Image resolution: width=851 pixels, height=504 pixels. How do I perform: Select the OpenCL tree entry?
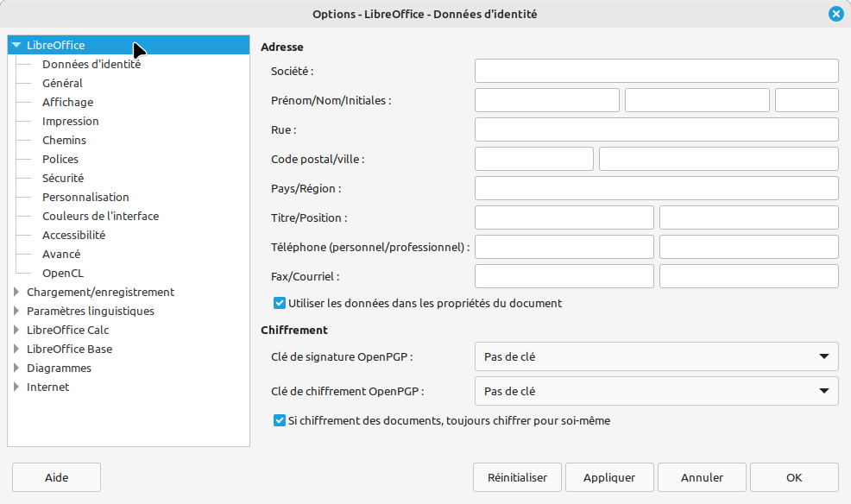[63, 273]
